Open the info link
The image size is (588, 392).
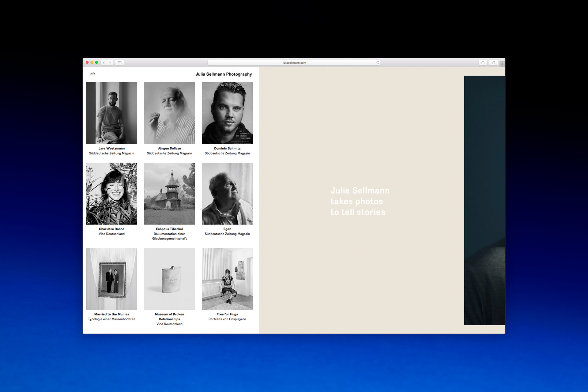[92, 74]
